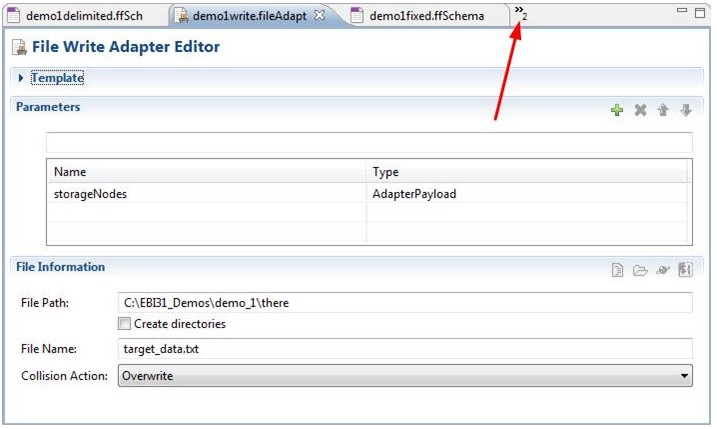Click the File Information section header
The width and height of the screenshot is (717, 429).
pyautogui.click(x=60, y=267)
